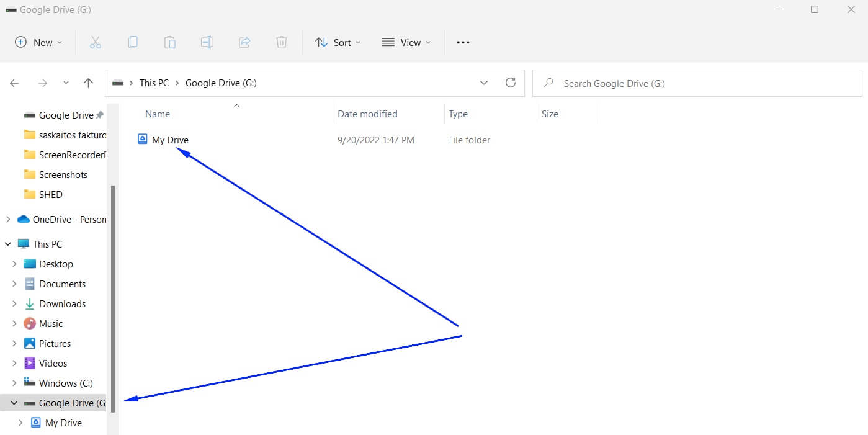Screen dimensions: 868x435
Task: Click the Delete trash icon
Action: click(x=281, y=42)
